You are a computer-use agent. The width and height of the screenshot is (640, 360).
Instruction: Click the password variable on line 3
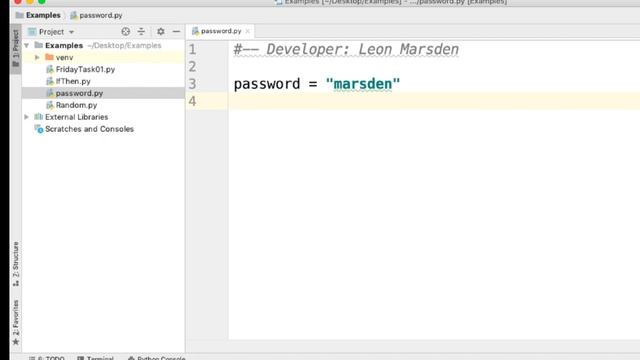pos(267,84)
